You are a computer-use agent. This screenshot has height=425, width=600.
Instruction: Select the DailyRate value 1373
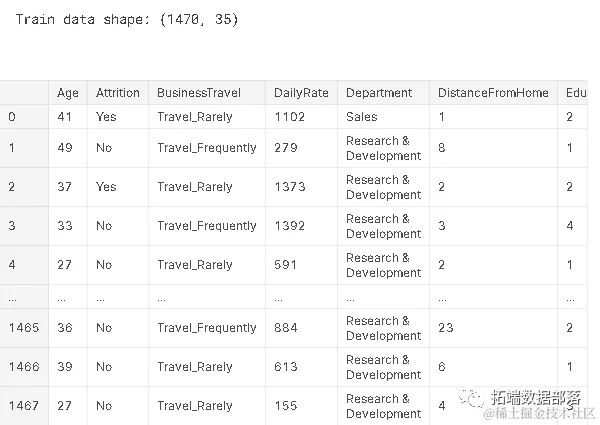coord(290,187)
